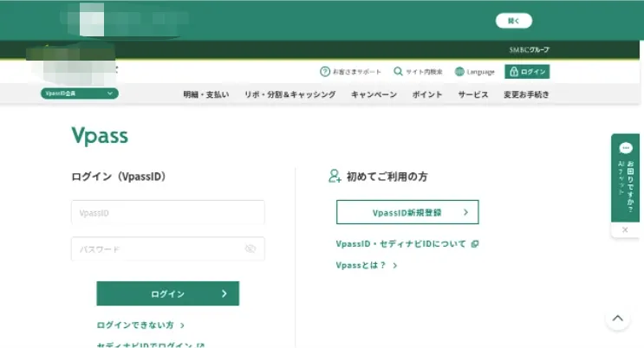
Task: Select the ポイント menu item
Action: [427, 94]
